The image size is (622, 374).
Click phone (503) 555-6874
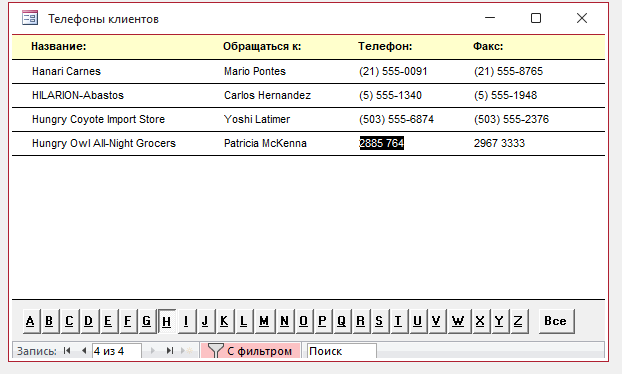(396, 119)
